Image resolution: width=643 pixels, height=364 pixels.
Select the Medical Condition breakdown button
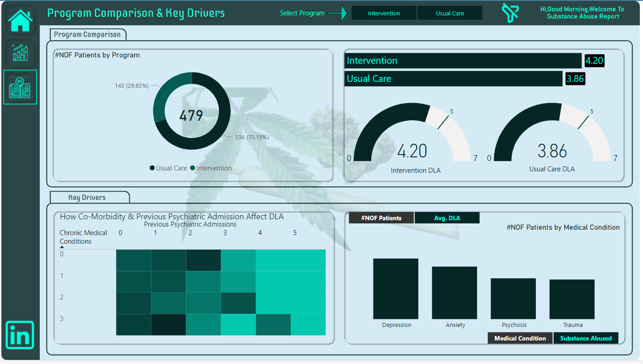(520, 338)
